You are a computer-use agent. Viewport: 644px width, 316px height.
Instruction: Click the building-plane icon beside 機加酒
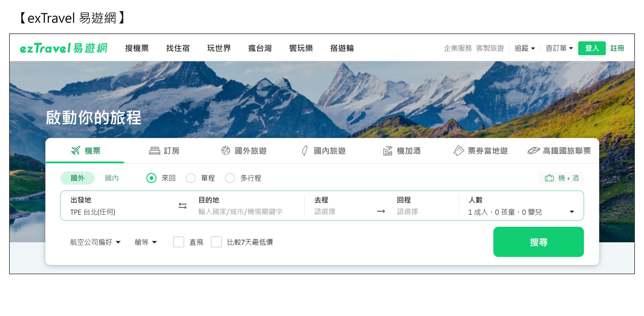coord(387,151)
